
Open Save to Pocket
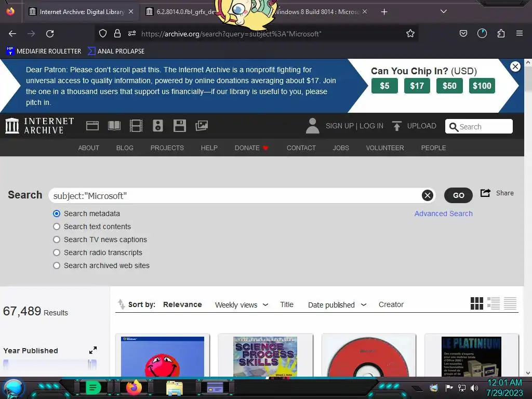click(x=463, y=34)
